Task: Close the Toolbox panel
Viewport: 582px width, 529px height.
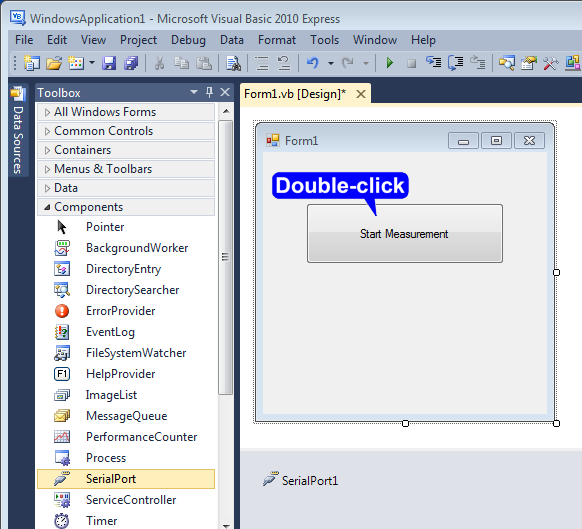Action: click(225, 92)
